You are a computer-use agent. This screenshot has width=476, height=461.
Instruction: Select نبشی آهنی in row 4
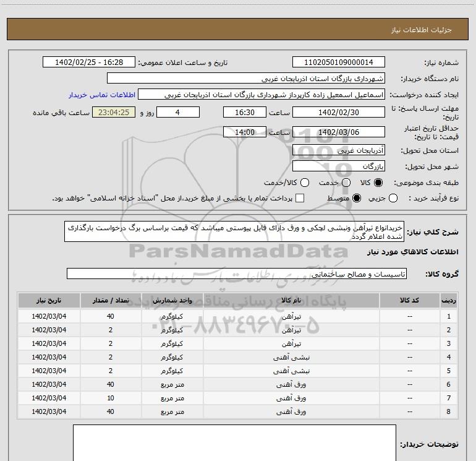[291, 358]
